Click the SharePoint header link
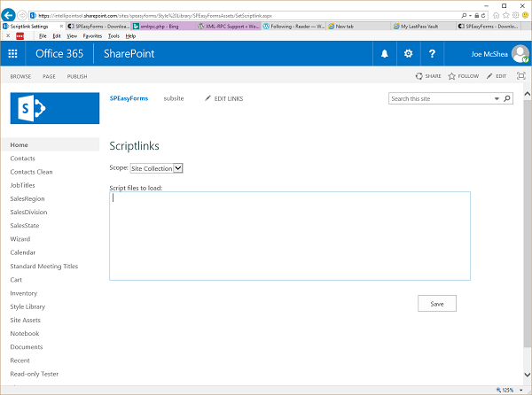 click(129, 53)
